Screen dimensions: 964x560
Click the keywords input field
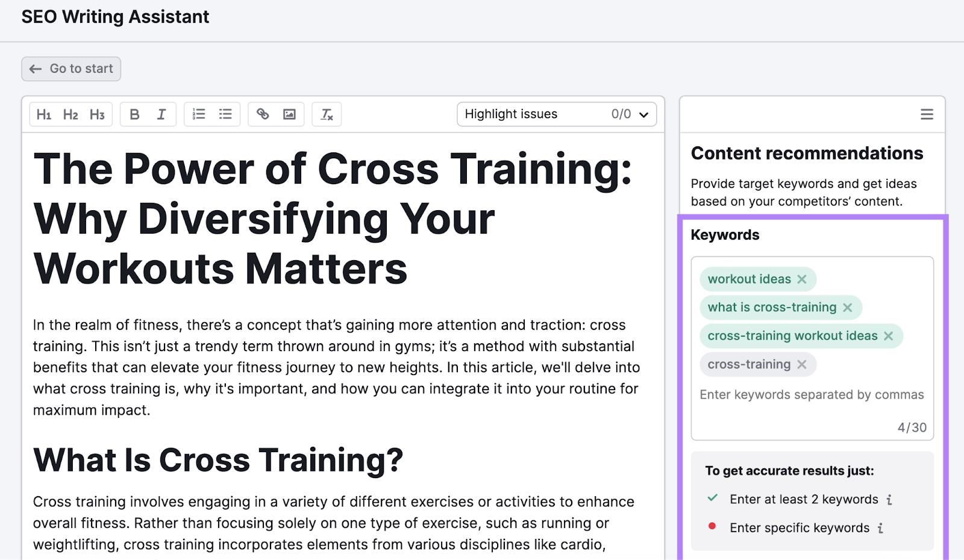tap(812, 395)
